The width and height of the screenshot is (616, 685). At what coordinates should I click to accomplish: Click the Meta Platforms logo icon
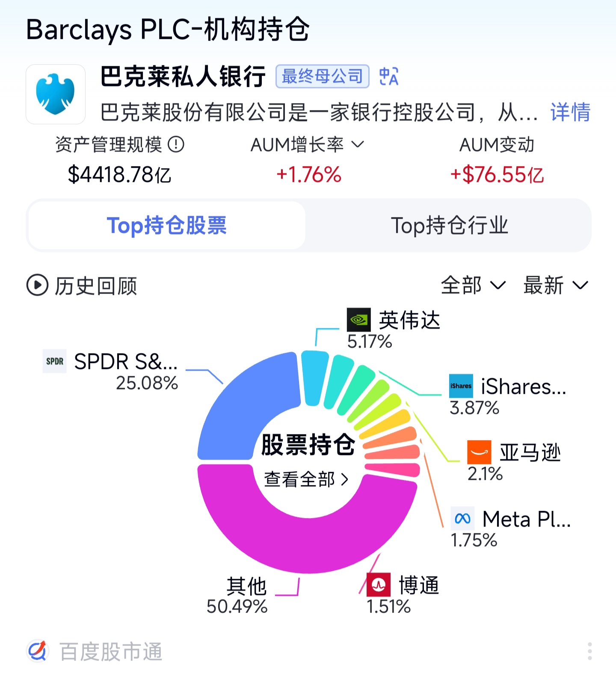point(462,518)
